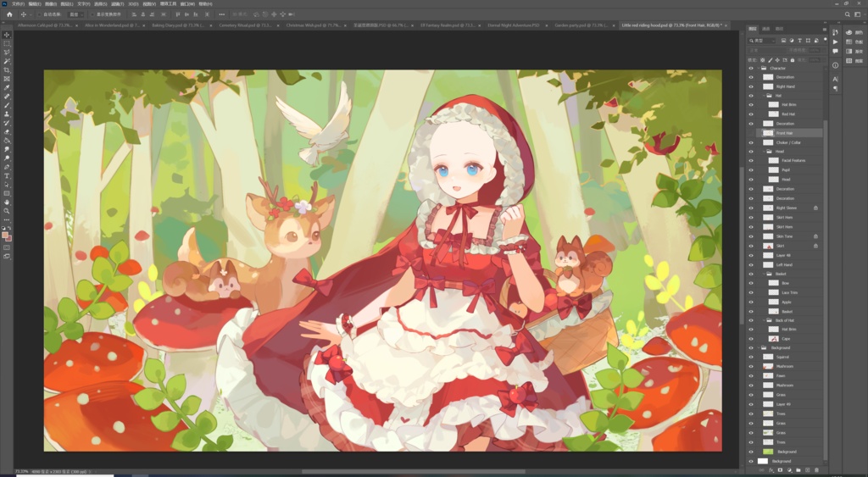
Task: Select the Move tool in the toolbox
Action: (x=7, y=35)
